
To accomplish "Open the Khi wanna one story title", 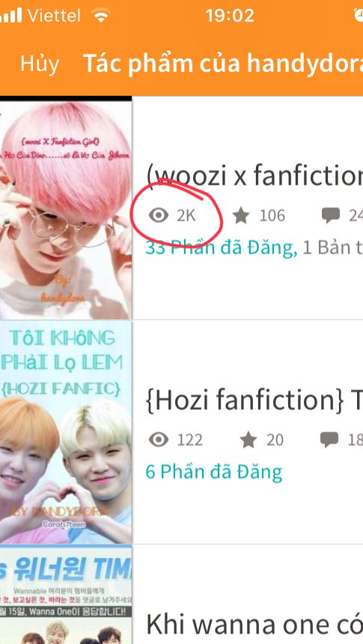I will [x=254, y=625].
